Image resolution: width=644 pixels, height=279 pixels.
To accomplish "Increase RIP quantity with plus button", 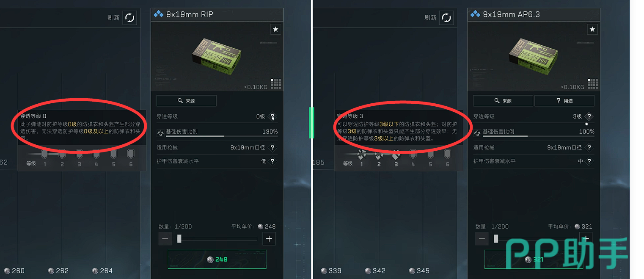I will (x=269, y=239).
